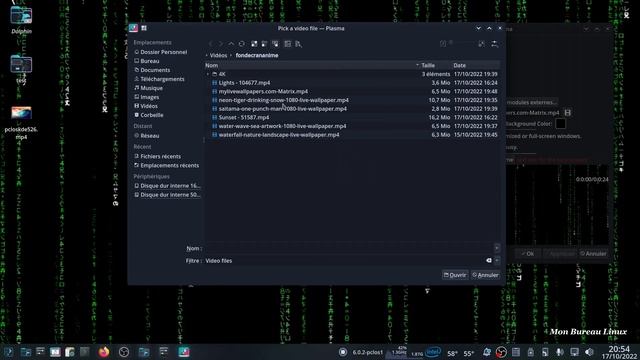Screen dimensions: 640x360
Task: Go forward in the file dialog toolbar
Action: pos(221,44)
